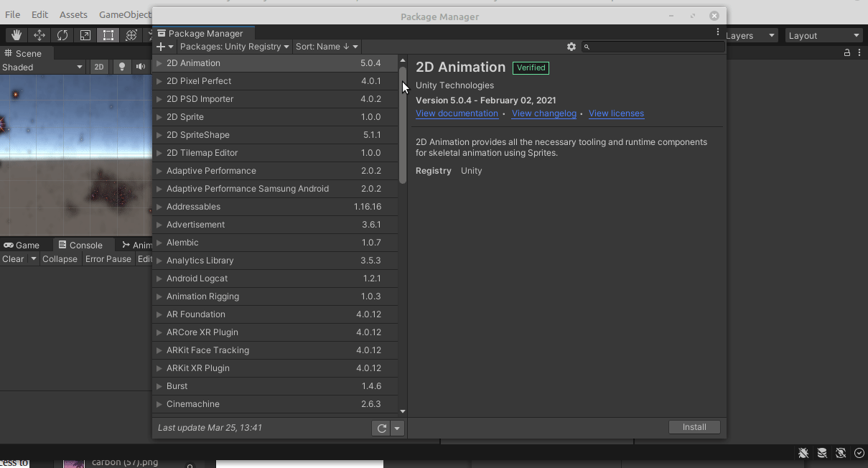Select the Android Logcat package
868x468 pixels.
coord(275,279)
